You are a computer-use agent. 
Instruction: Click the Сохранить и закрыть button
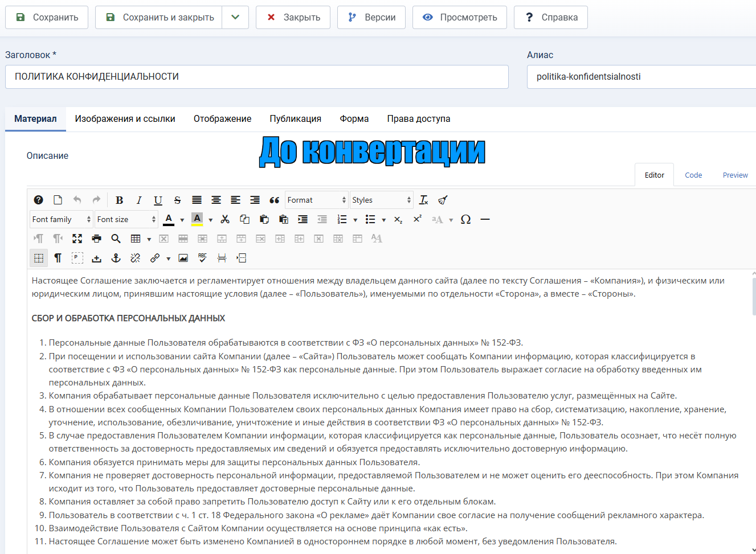tap(159, 17)
